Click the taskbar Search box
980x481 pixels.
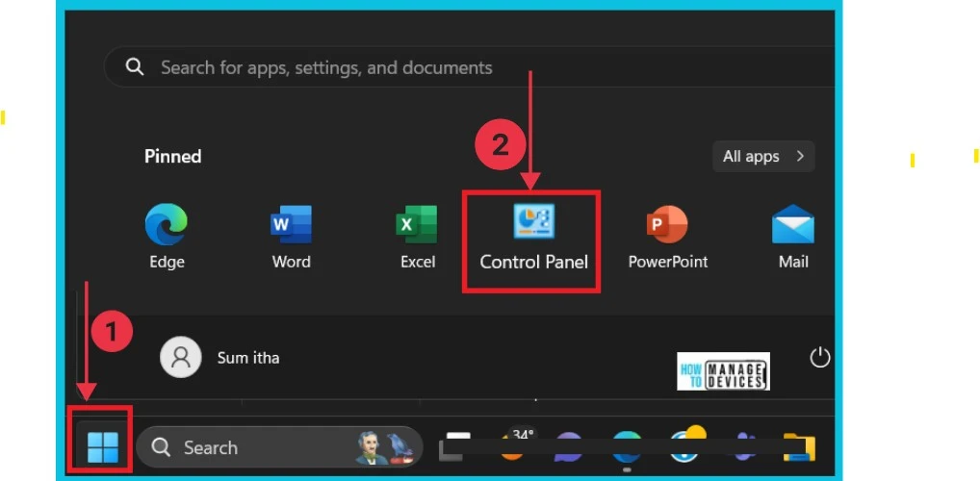(279, 447)
